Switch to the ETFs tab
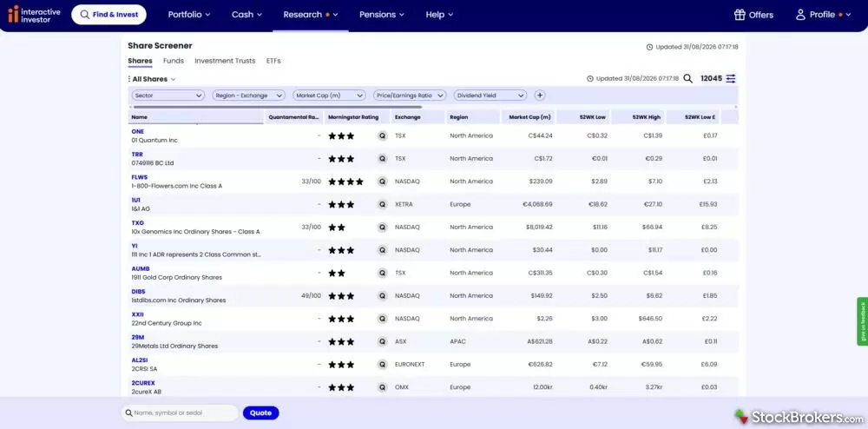Screen dimensions: 868x429 pos(273,61)
